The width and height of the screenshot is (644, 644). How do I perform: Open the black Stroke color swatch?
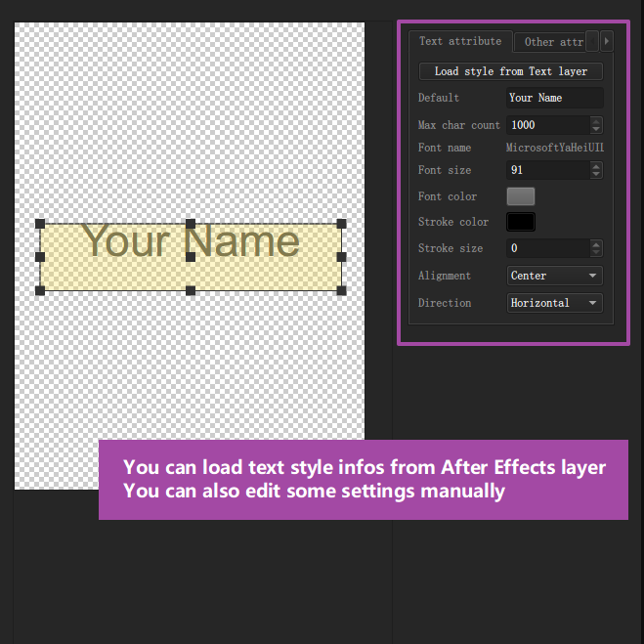pos(521,222)
